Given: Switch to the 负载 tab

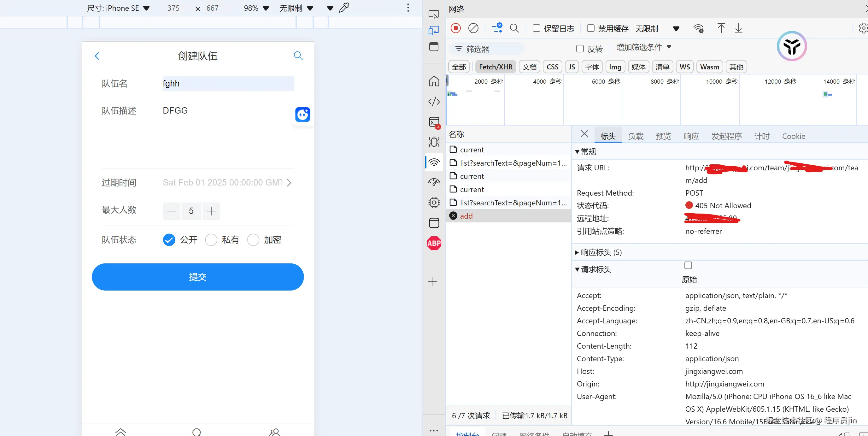Looking at the screenshot, I should point(636,136).
